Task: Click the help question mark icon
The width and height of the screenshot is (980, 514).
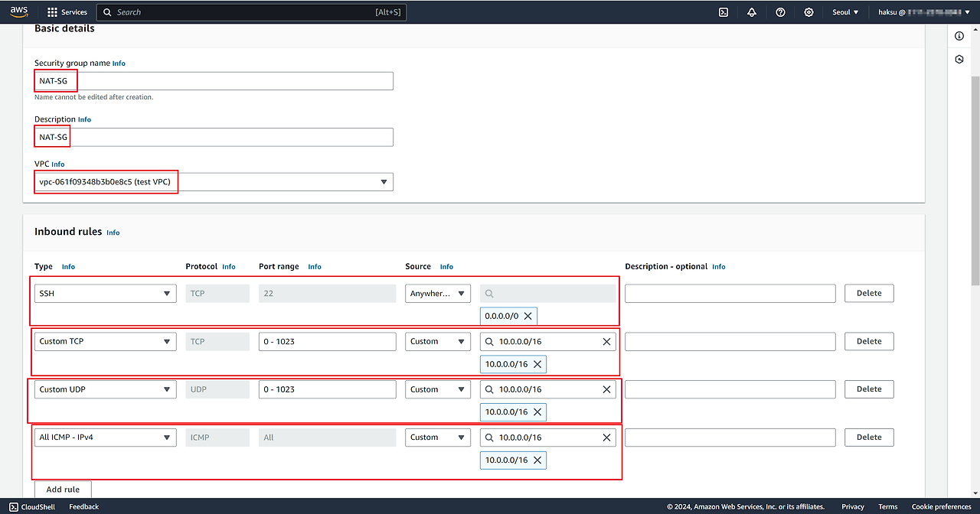Action: 780,12
